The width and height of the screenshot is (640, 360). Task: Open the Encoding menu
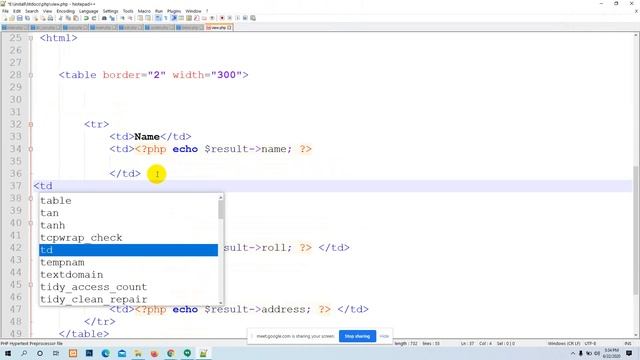66,11
